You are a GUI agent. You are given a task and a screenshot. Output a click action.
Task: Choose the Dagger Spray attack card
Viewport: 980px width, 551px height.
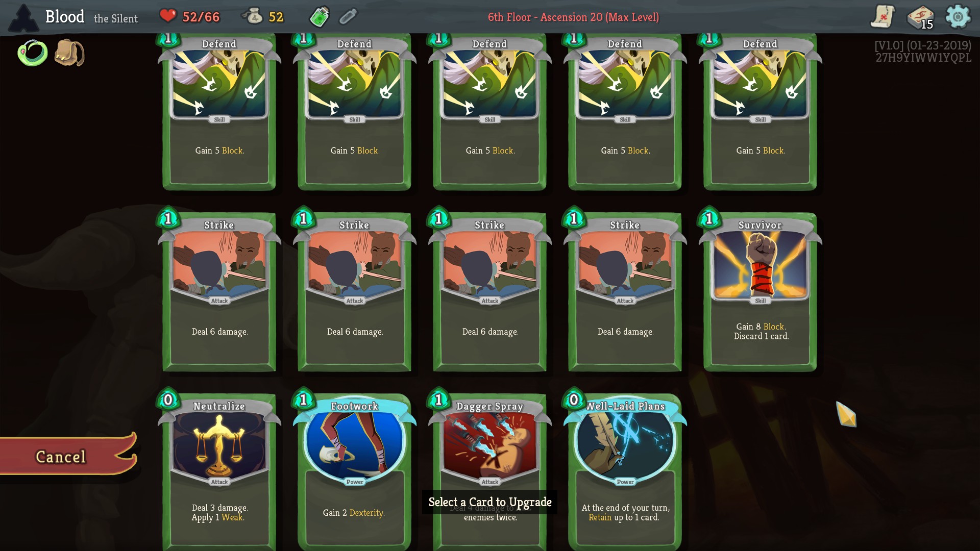(489, 469)
